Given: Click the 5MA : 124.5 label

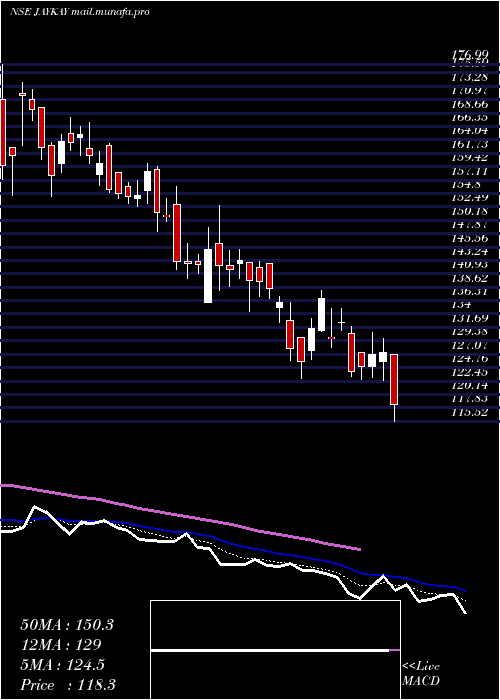Looking at the screenshot, I should click(62, 665).
